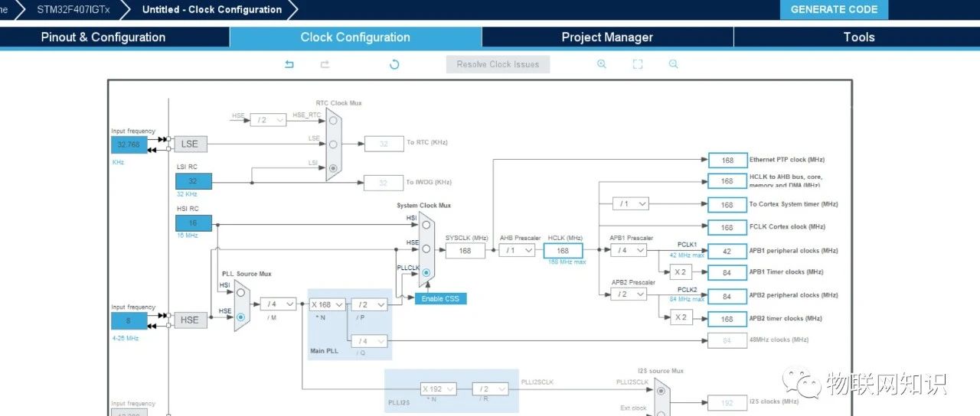980x416 pixels.
Task: Open the /4 PLL M divider dropdown
Action: click(x=278, y=304)
